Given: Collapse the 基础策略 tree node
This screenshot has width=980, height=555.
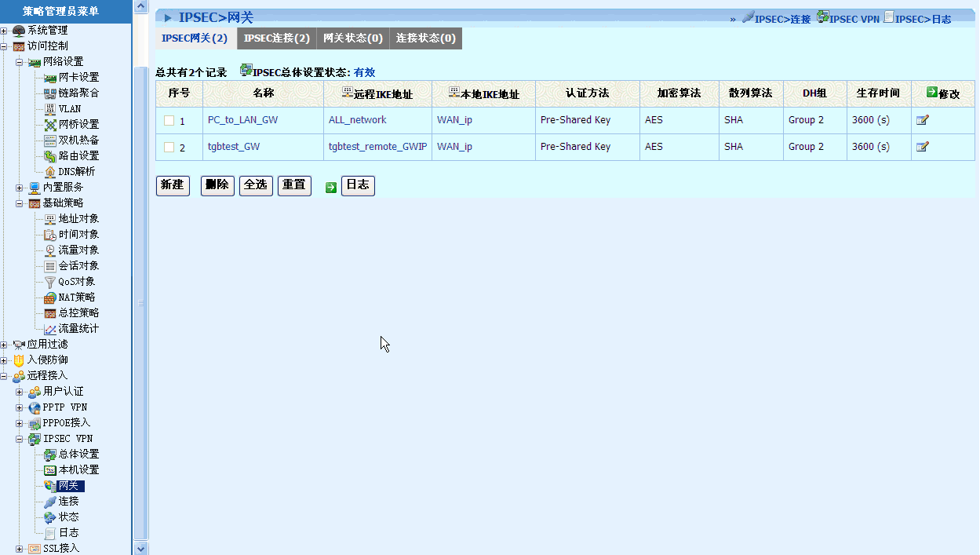Looking at the screenshot, I should 20,203.
